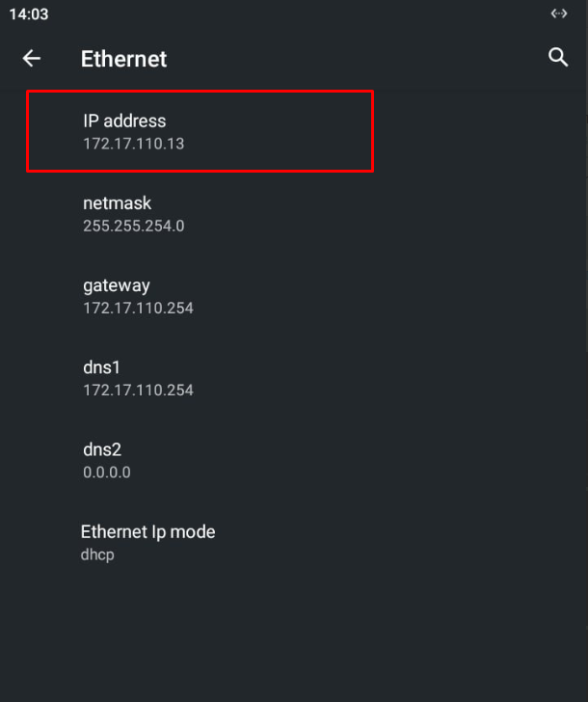Click the dhcp mode value
The height and width of the screenshot is (702, 588).
tap(97, 555)
